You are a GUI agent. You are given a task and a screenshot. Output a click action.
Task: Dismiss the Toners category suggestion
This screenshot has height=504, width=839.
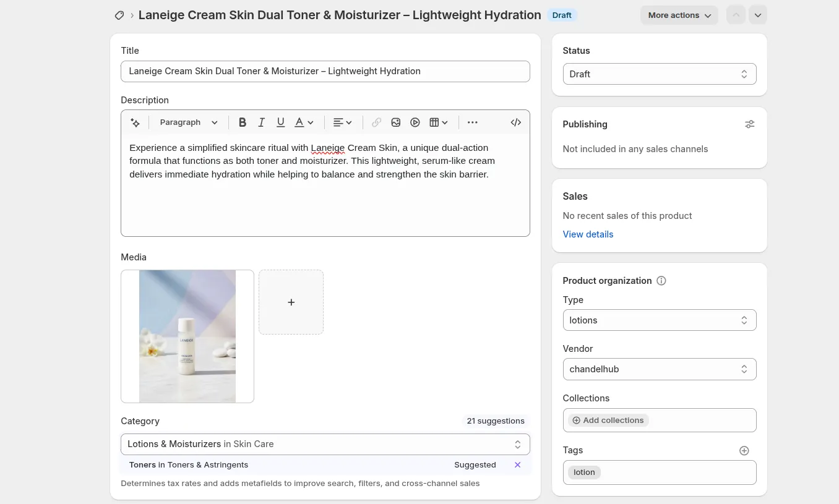[x=518, y=465]
